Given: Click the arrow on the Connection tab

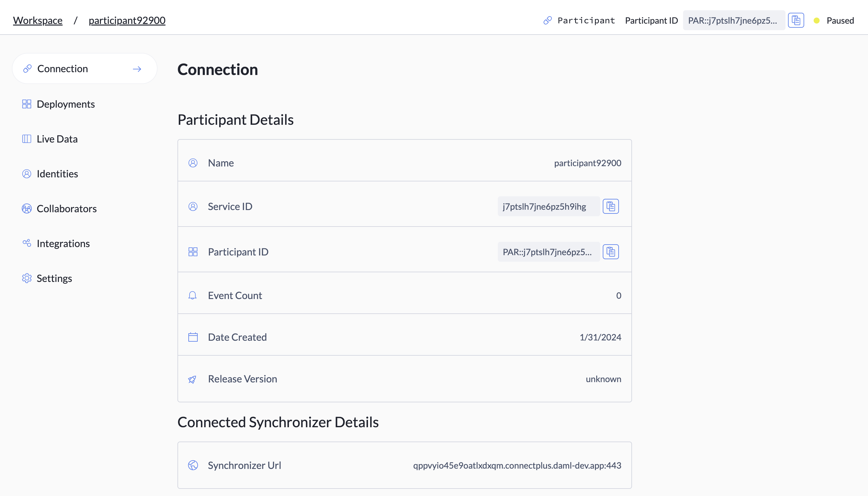Looking at the screenshot, I should click(x=137, y=69).
